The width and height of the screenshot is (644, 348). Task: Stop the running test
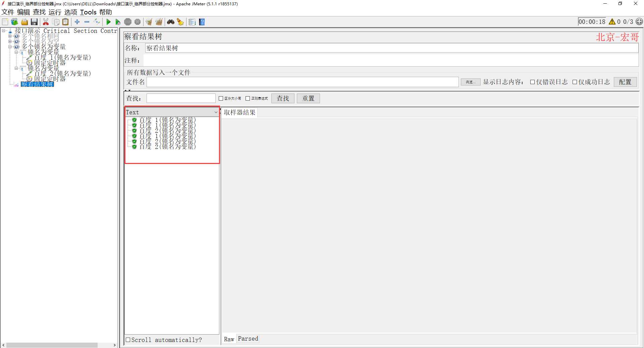[128, 22]
